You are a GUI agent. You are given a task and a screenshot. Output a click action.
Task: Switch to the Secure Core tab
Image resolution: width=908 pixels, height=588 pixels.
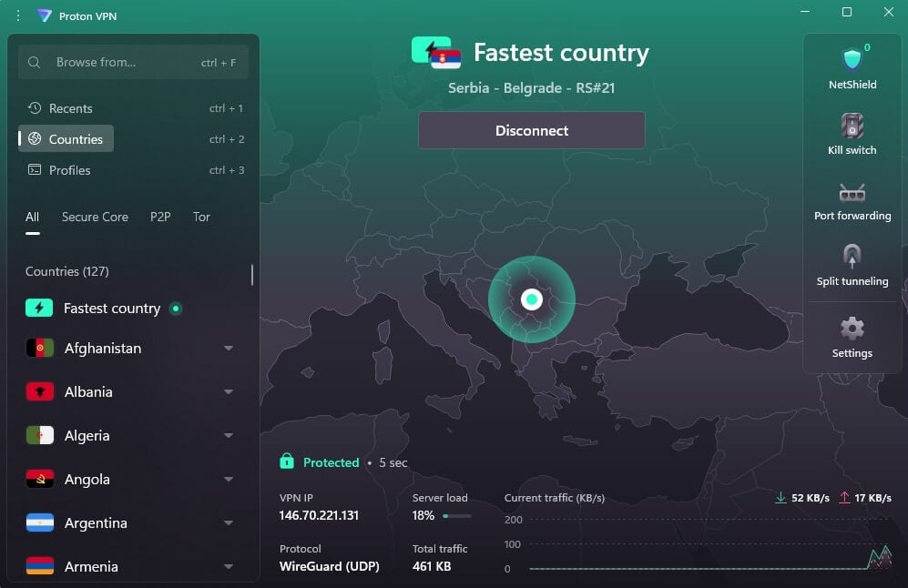pos(95,217)
